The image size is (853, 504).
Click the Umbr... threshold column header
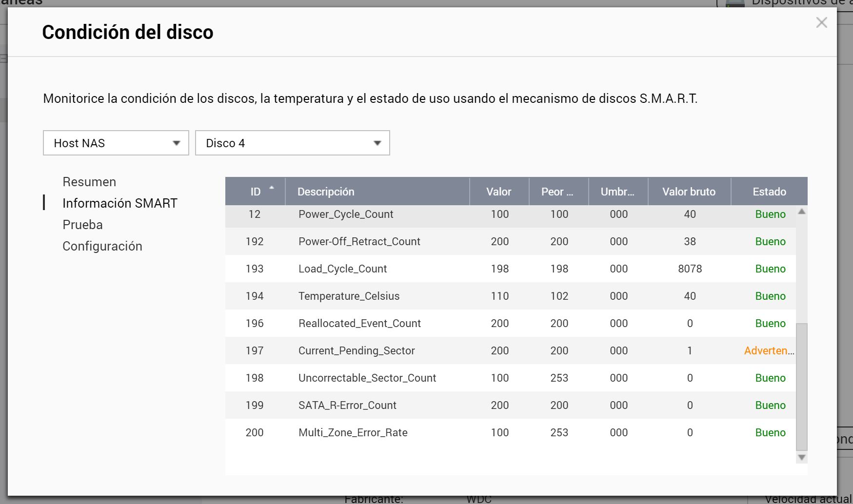point(617,192)
